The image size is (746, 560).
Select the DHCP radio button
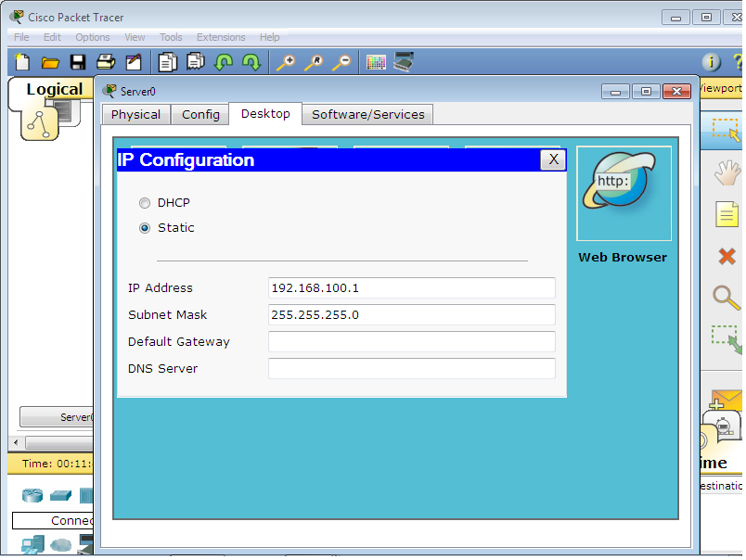(x=145, y=203)
